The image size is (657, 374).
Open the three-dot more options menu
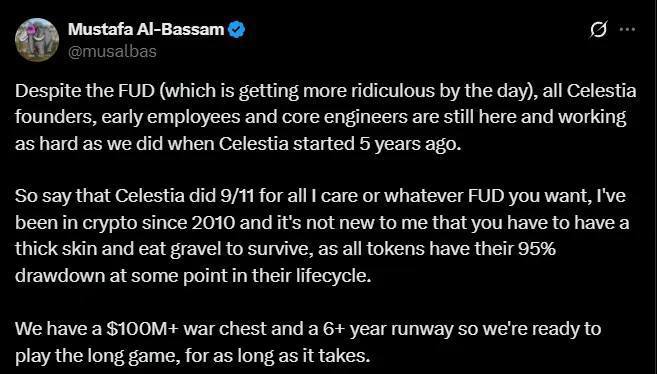[x=627, y=29]
